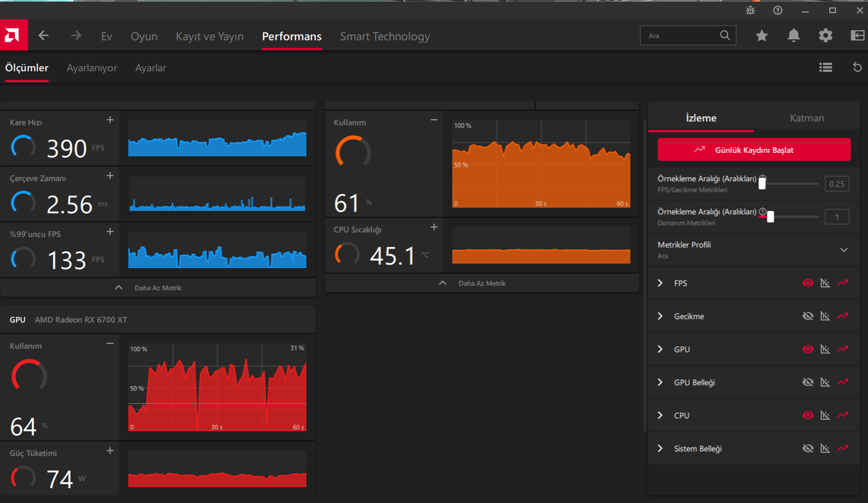Hide GPU metrics with the eye icon
This screenshot has height=503, width=868.
tap(808, 349)
